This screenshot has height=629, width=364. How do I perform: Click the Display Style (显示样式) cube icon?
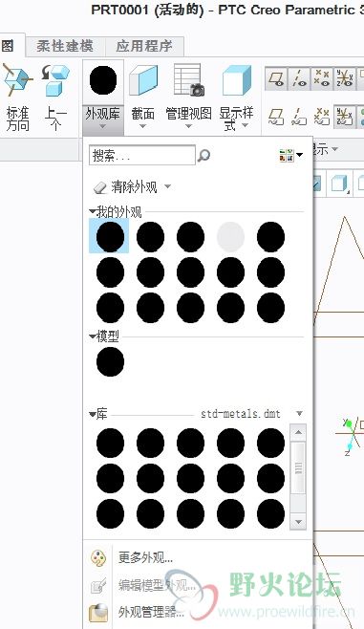(237, 80)
